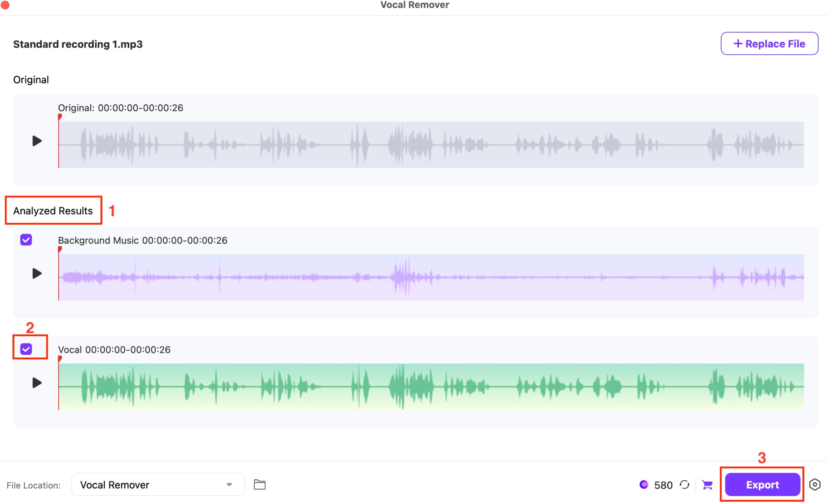Close the Vocal Remover window

(5, 5)
